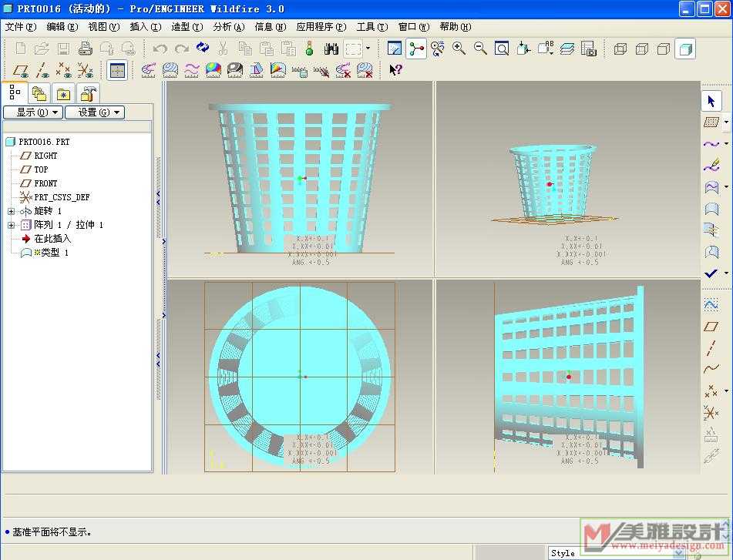Click the curve edit icon with pencil
This screenshot has height=560, width=733.
tap(711, 166)
